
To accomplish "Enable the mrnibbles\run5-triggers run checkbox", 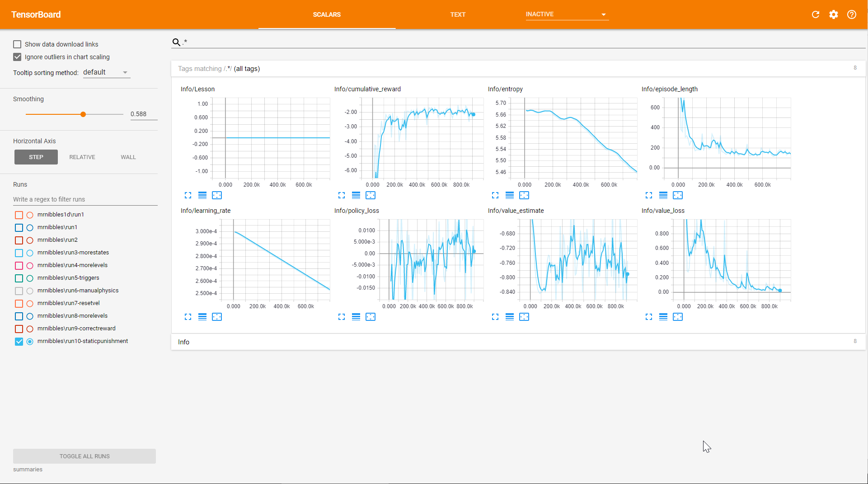I will click(x=19, y=278).
